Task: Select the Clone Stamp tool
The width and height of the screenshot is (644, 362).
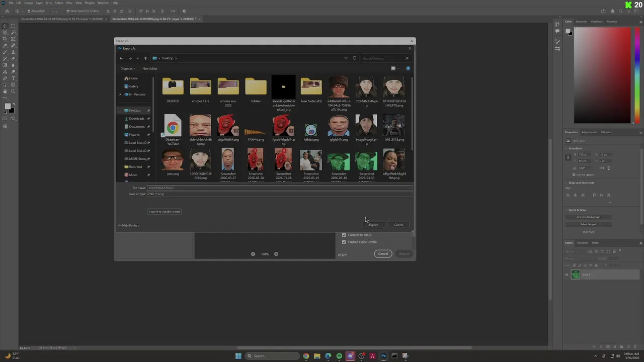Action: click(13, 52)
